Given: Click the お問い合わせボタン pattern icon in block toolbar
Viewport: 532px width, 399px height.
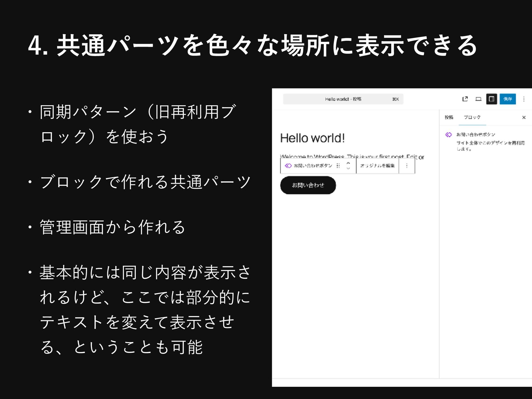Looking at the screenshot, I should pos(288,166).
